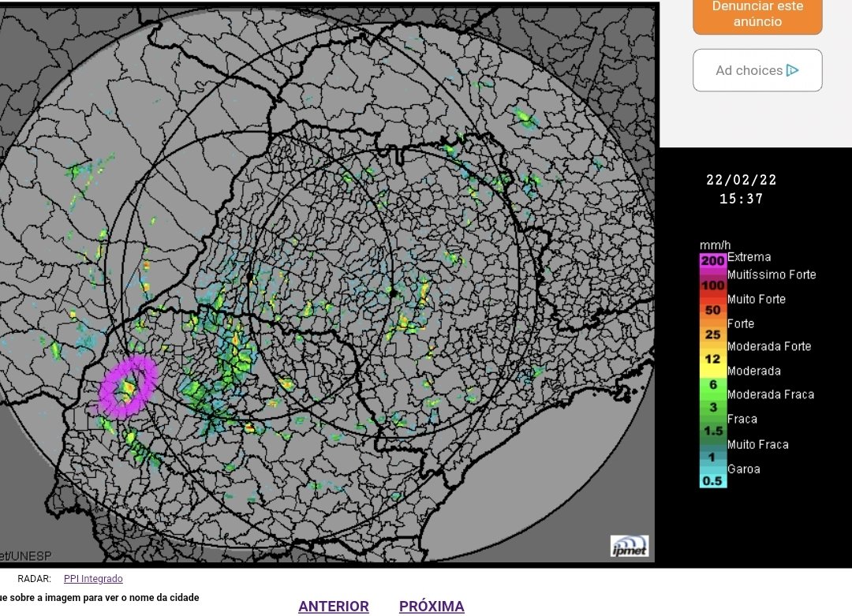Click the magenta 200 mm/h legend swatch
This screenshot has height=616, width=852.
712,261
